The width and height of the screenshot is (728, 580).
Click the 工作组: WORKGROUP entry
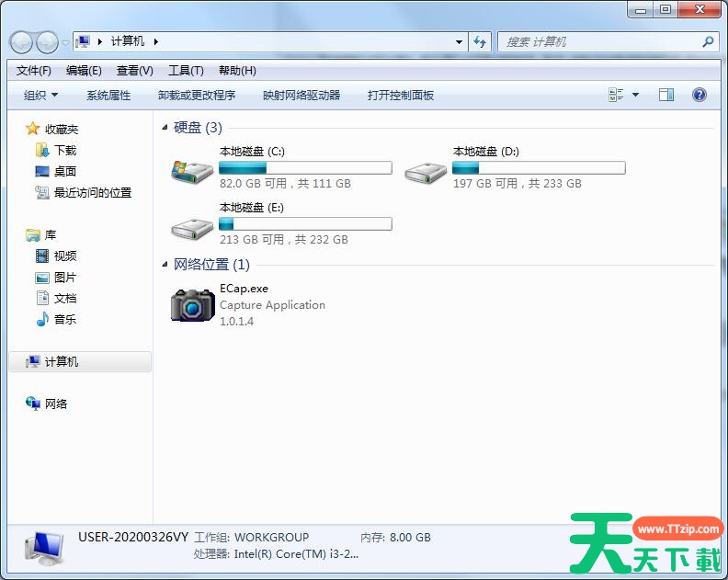[x=251, y=538]
